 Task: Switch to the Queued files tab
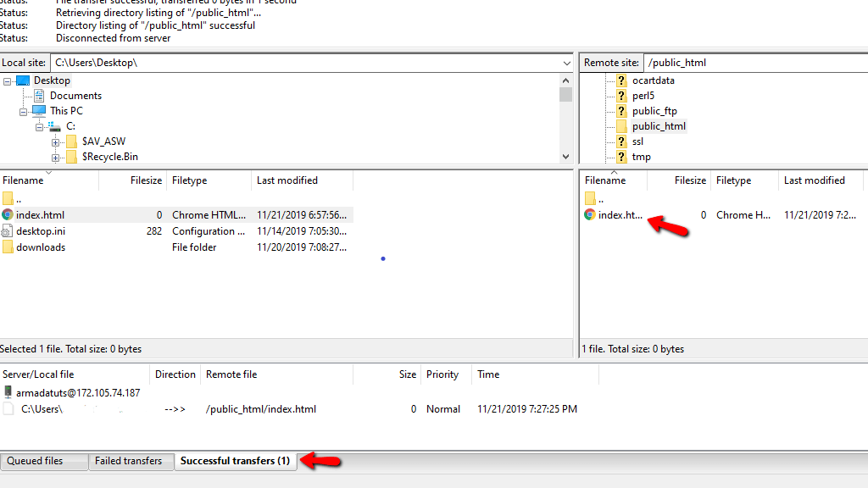point(44,462)
